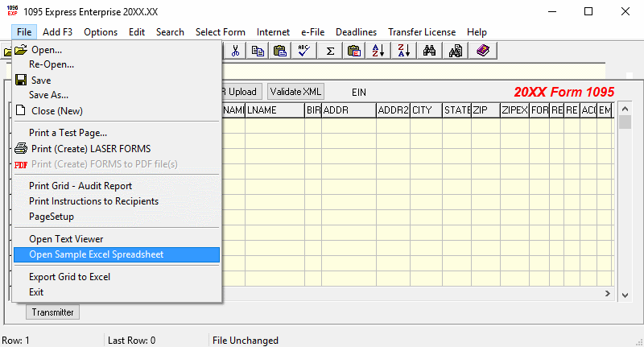This screenshot has width=644, height=347.
Task: Click the LNAME column header
Action: pyautogui.click(x=274, y=110)
